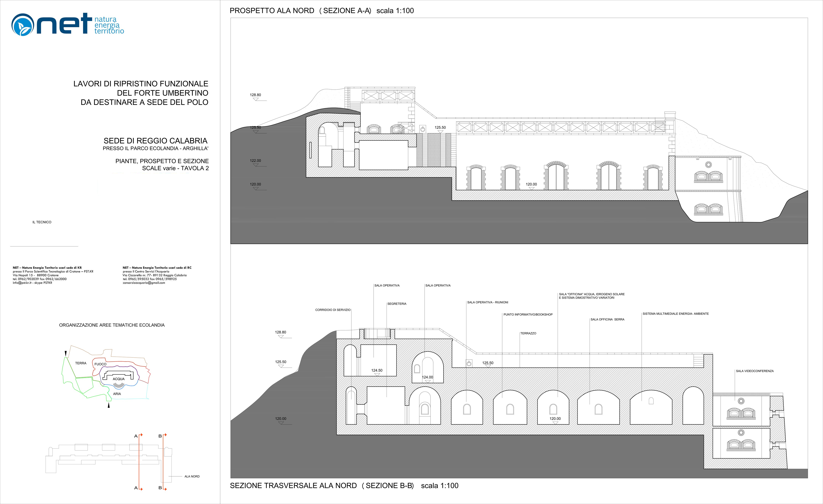Click 'SCALE varie - TAVOLA 2' label
Image resolution: width=823 pixels, height=504 pixels.
point(175,168)
